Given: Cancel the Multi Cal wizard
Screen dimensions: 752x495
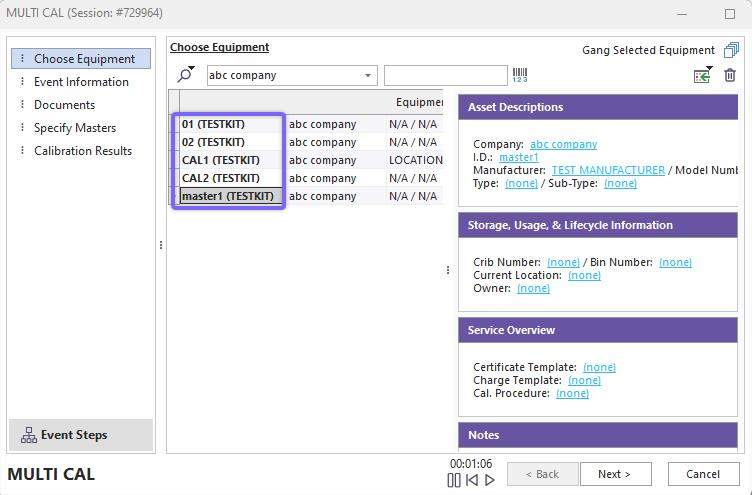Looking at the screenshot, I should (702, 474).
